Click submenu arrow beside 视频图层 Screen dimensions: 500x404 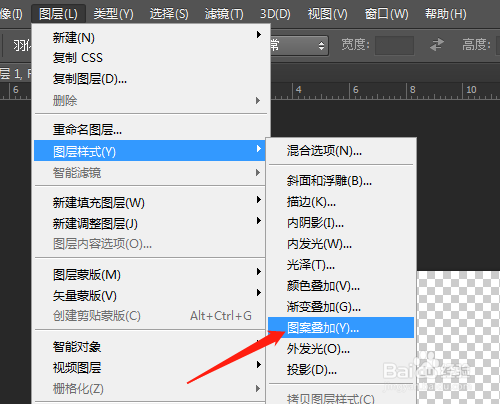(x=259, y=364)
